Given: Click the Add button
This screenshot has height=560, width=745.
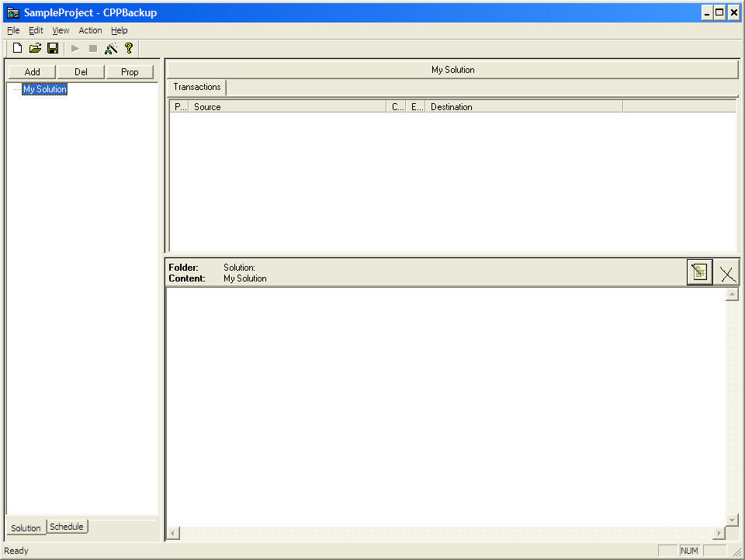Looking at the screenshot, I should tap(32, 71).
